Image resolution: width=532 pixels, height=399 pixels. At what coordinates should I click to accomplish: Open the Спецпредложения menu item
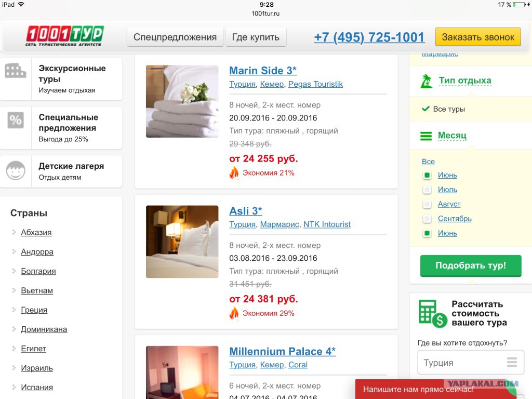coord(175,37)
